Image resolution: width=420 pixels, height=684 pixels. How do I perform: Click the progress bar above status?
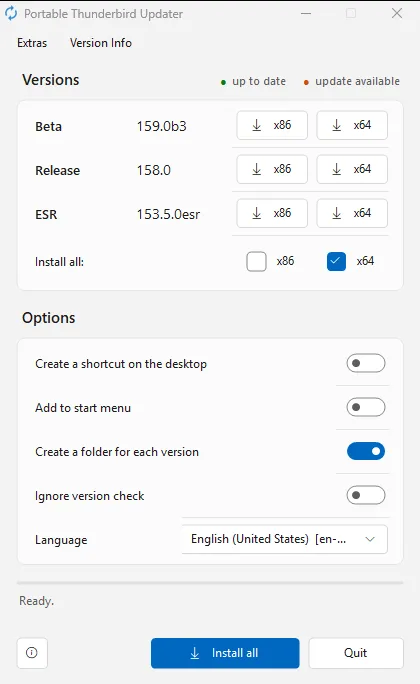pyautogui.click(x=210, y=582)
